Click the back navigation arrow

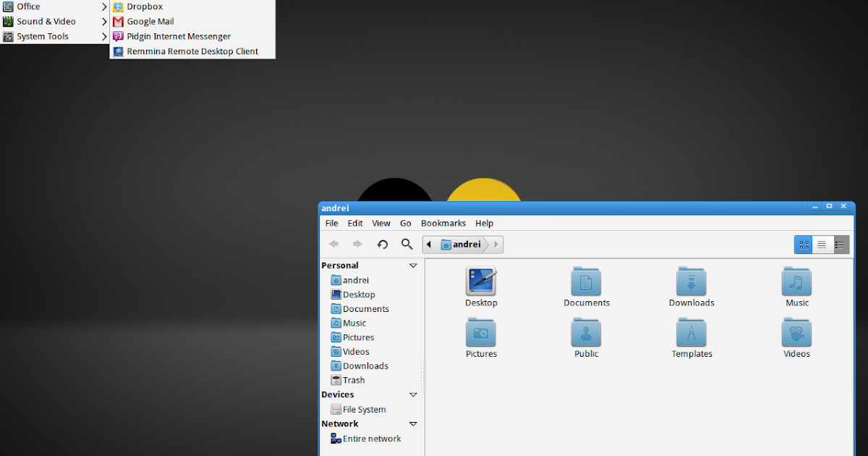tap(333, 244)
